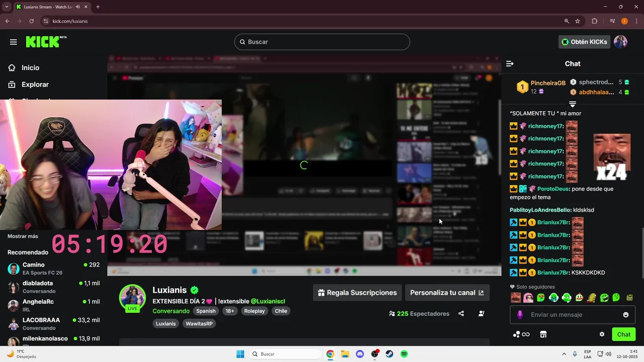This screenshot has height=362, width=644.
Task: Reload the page in Chrome
Action: (31, 21)
